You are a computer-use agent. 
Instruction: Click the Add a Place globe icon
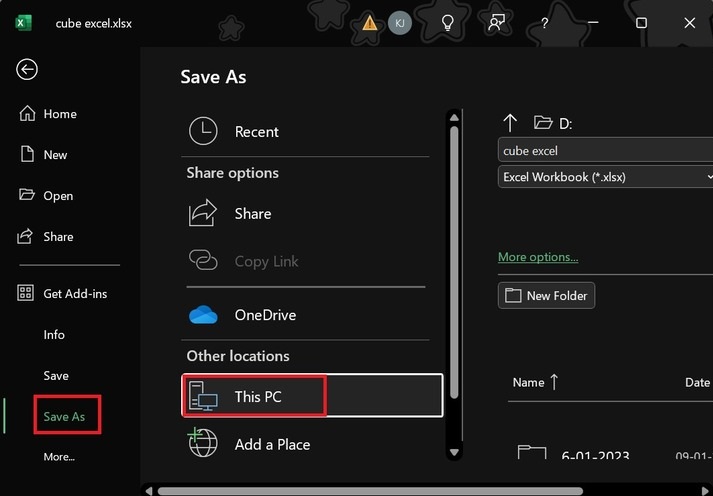[202, 442]
